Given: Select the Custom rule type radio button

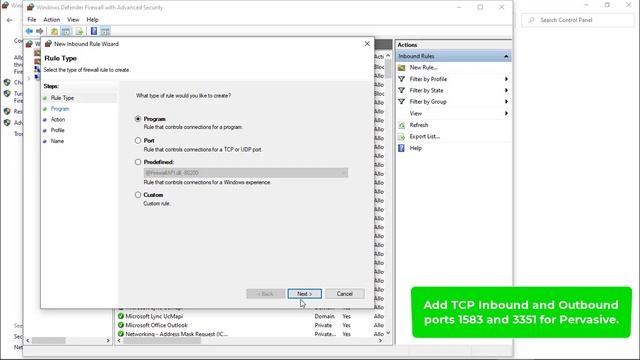Looking at the screenshot, I should [x=138, y=195].
